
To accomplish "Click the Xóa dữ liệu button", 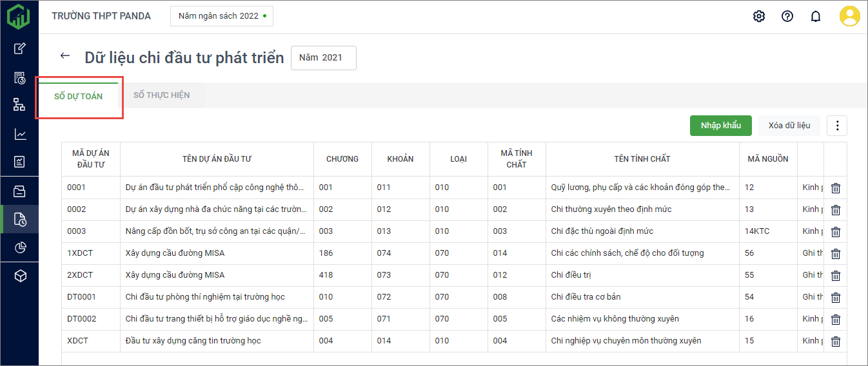I will pos(789,126).
